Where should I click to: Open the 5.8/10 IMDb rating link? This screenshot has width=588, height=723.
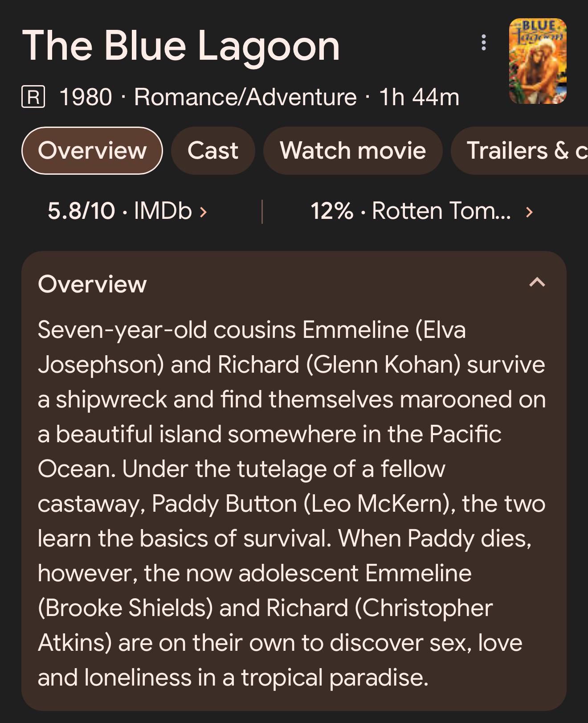(119, 211)
